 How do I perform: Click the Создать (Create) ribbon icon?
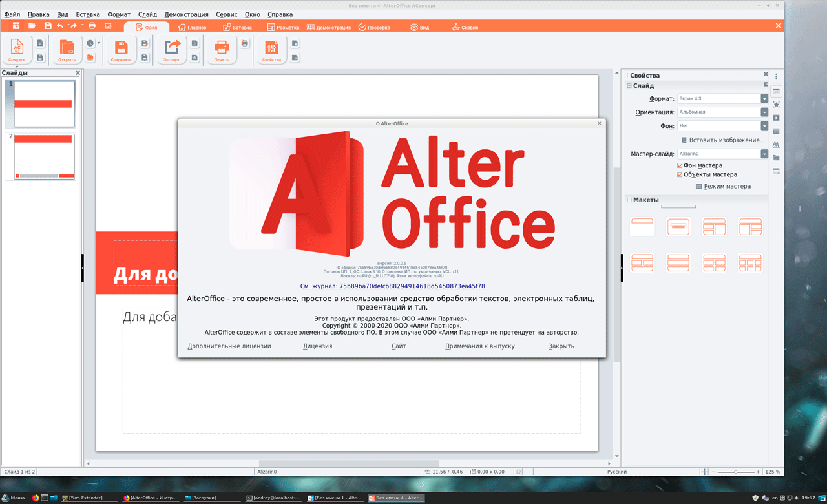pyautogui.click(x=17, y=48)
